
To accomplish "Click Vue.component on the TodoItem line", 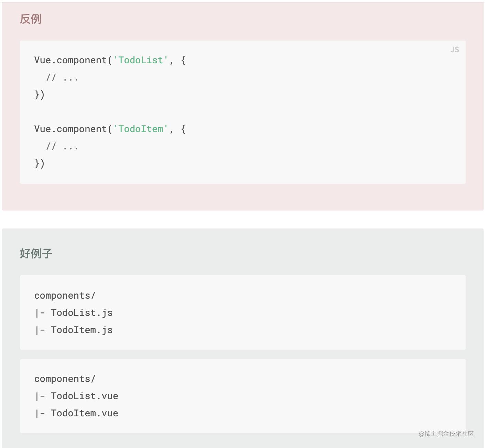I will tap(70, 129).
